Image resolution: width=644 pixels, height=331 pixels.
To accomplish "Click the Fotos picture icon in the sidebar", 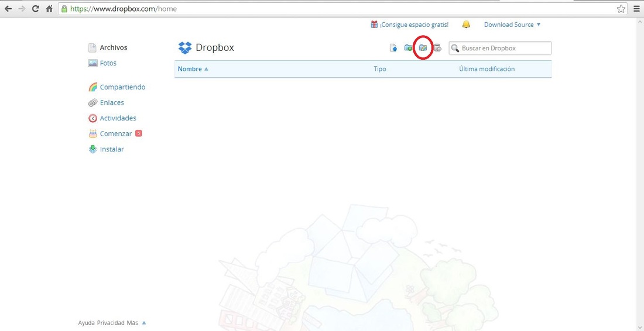I will coord(93,63).
